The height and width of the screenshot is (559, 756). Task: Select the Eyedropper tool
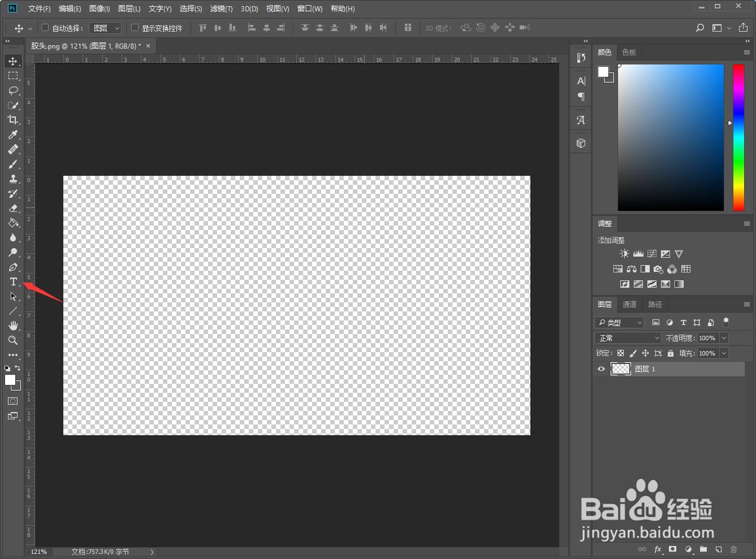tap(13, 135)
